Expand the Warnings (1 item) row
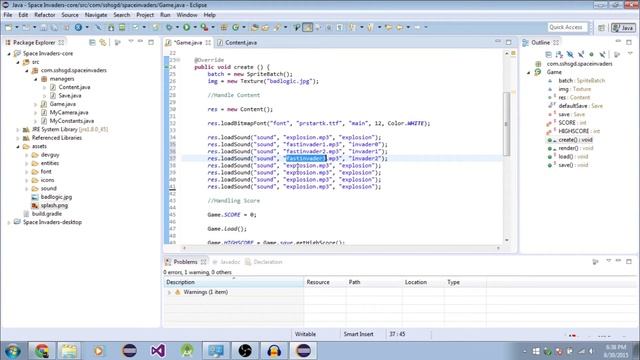The height and width of the screenshot is (360, 640). pyautogui.click(x=169, y=292)
